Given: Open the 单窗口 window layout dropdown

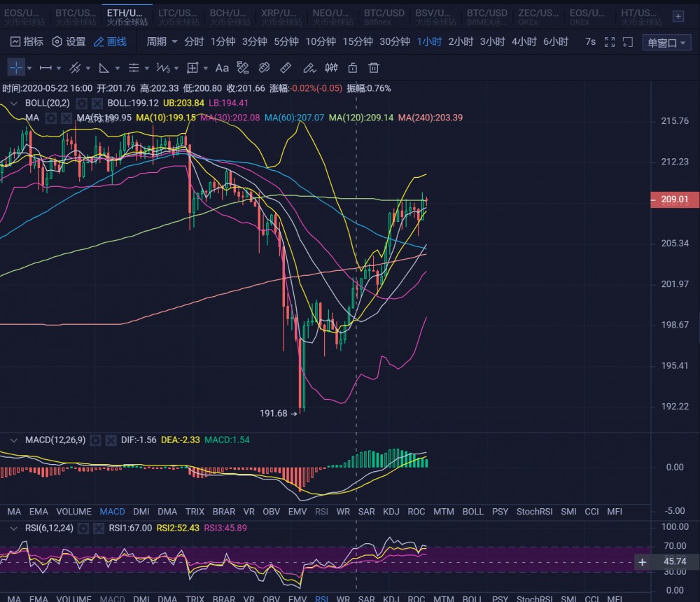Looking at the screenshot, I should 666,43.
